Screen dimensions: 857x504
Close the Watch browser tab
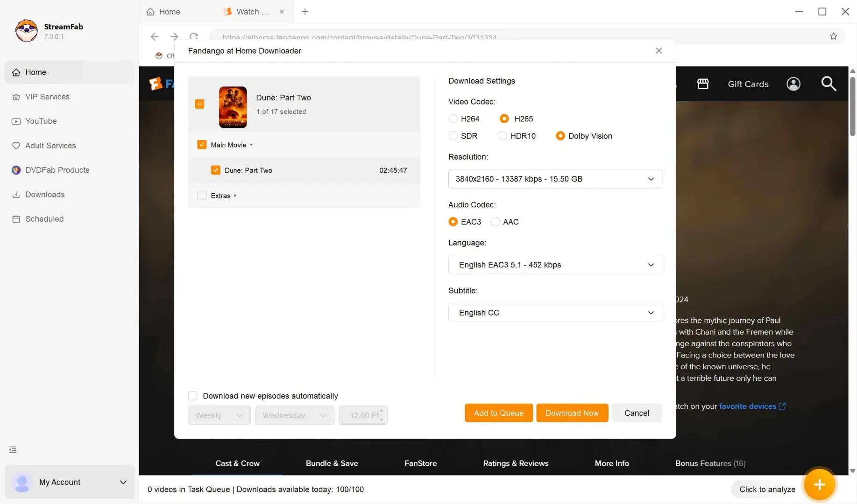[x=282, y=12]
